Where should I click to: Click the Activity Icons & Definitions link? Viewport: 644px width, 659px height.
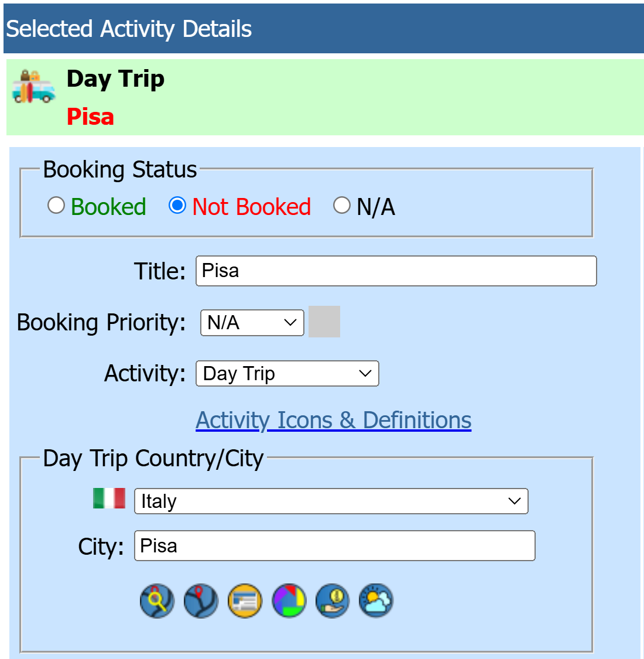334,420
